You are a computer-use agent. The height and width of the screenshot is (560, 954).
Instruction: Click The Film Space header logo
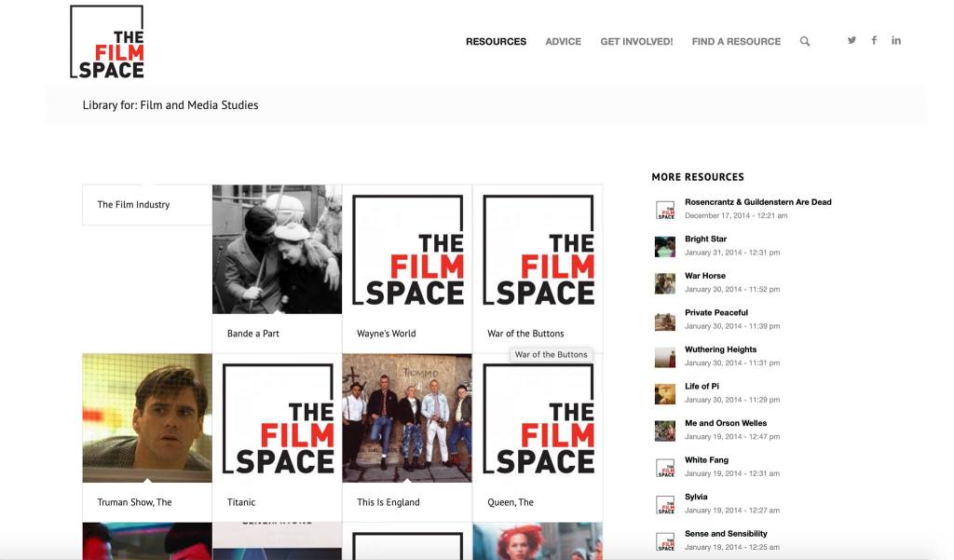(x=107, y=42)
